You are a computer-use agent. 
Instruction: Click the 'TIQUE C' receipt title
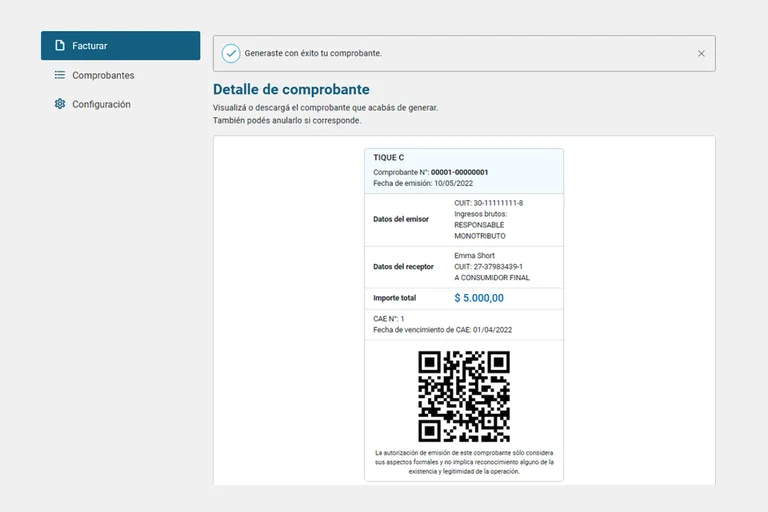(388, 157)
